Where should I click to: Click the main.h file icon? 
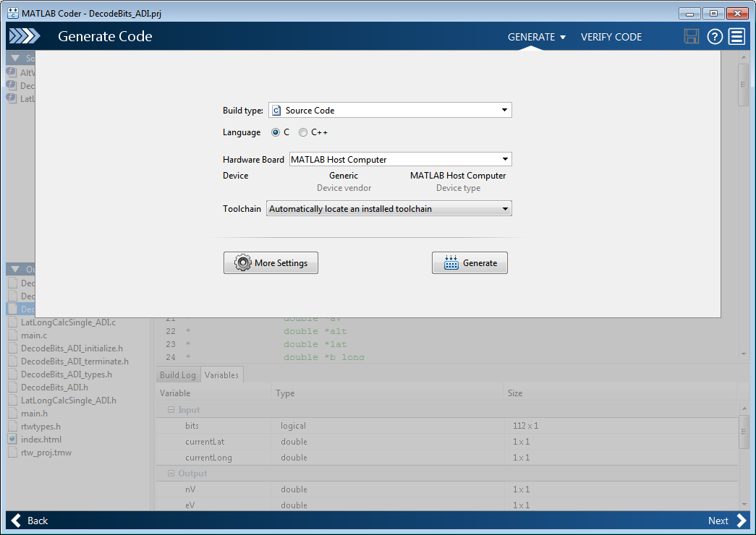coord(12,413)
